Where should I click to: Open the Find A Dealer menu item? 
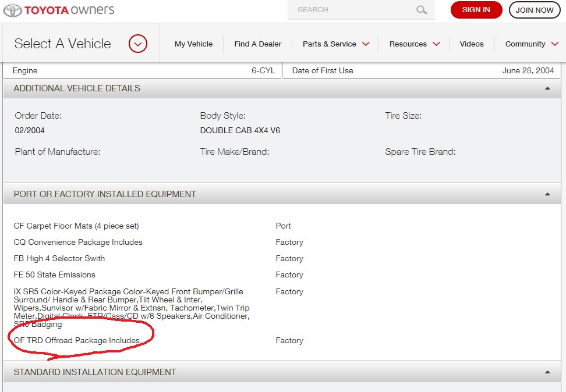click(258, 44)
